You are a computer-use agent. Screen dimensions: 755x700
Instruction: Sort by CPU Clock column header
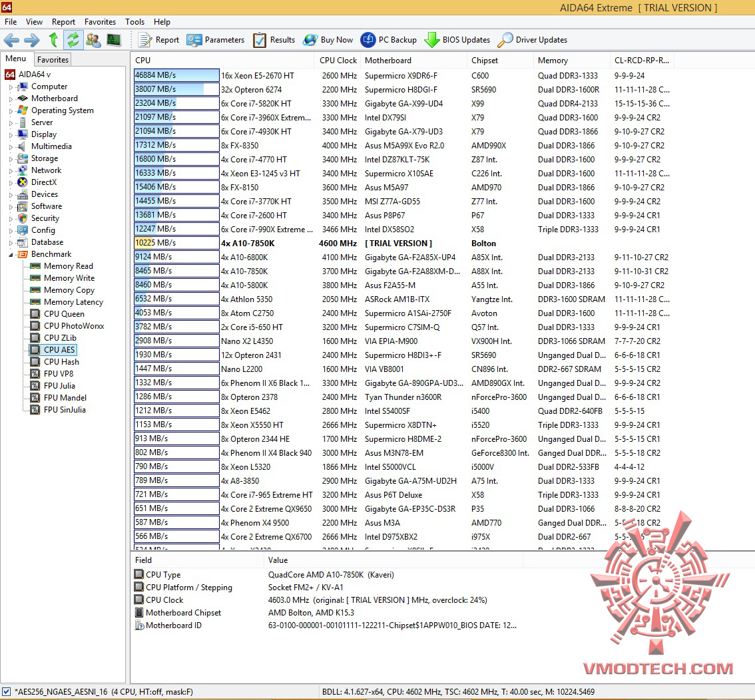(338, 61)
